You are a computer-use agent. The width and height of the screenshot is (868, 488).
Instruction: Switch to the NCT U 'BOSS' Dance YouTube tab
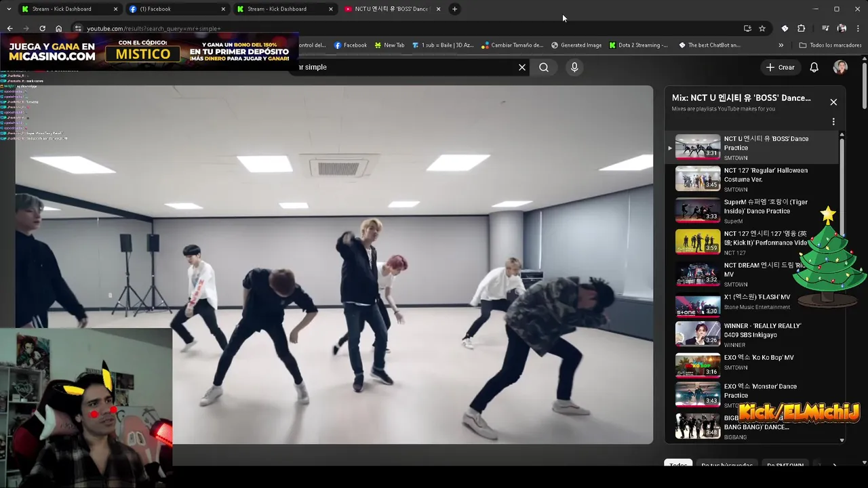click(x=391, y=9)
